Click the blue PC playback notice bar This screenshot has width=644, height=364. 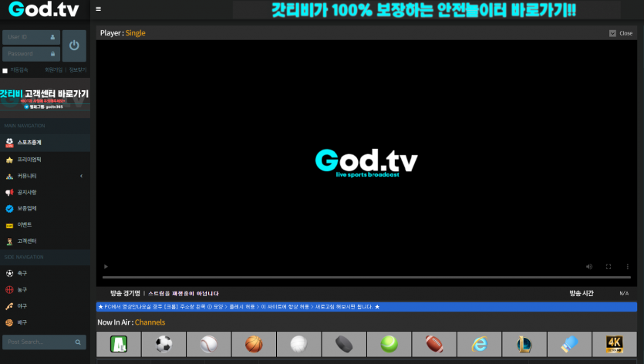pyautogui.click(x=366, y=306)
